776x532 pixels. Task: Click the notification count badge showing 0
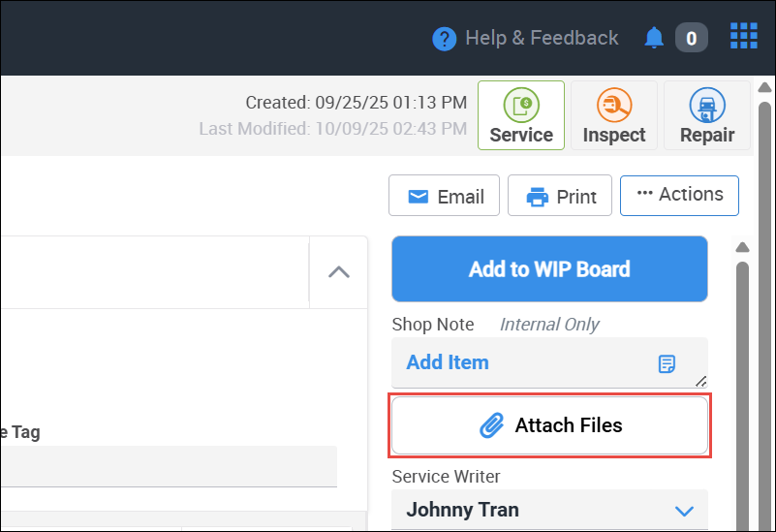pos(692,38)
